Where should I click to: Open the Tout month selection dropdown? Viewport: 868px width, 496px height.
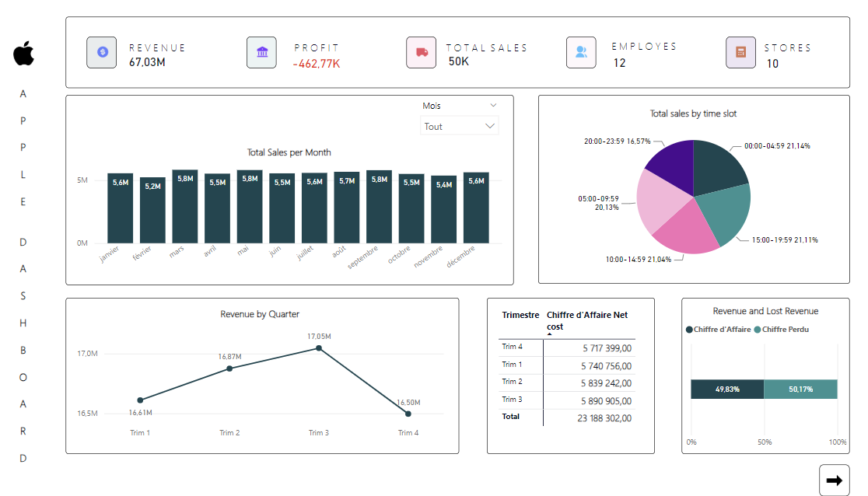pos(460,126)
